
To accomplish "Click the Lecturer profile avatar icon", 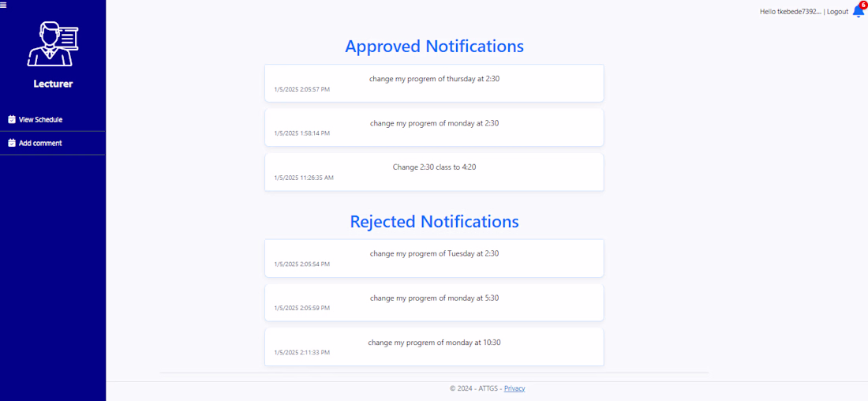I will [53, 44].
